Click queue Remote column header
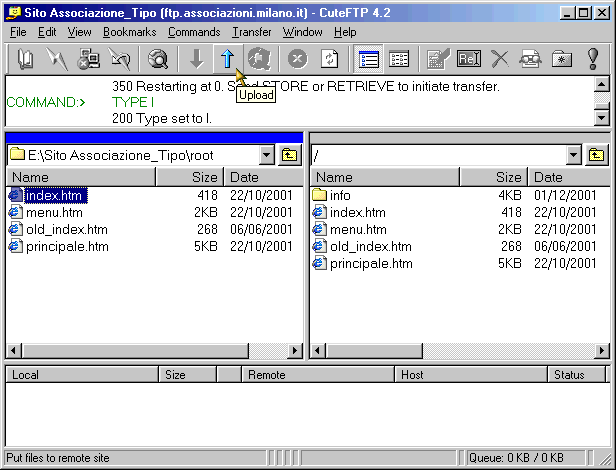 point(318,375)
